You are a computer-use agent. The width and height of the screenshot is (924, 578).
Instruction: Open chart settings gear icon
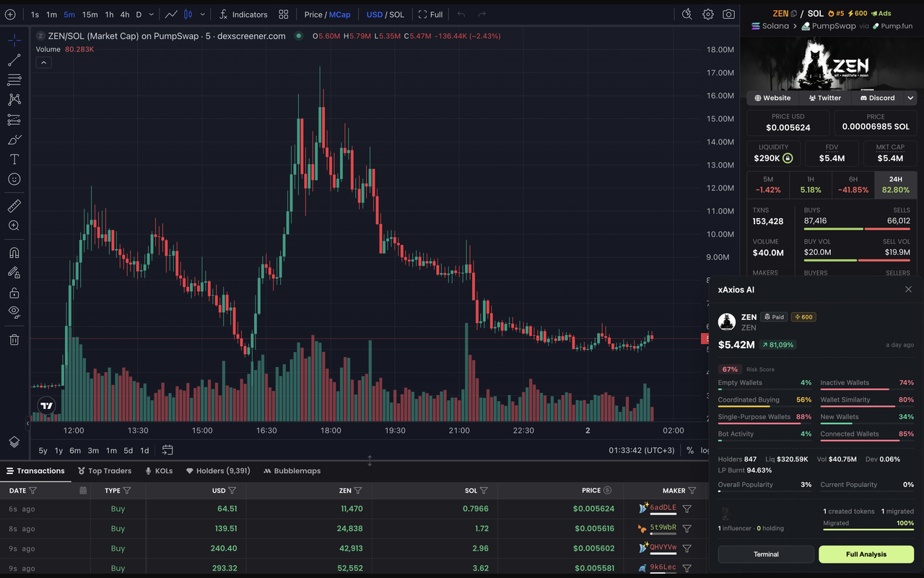click(708, 14)
